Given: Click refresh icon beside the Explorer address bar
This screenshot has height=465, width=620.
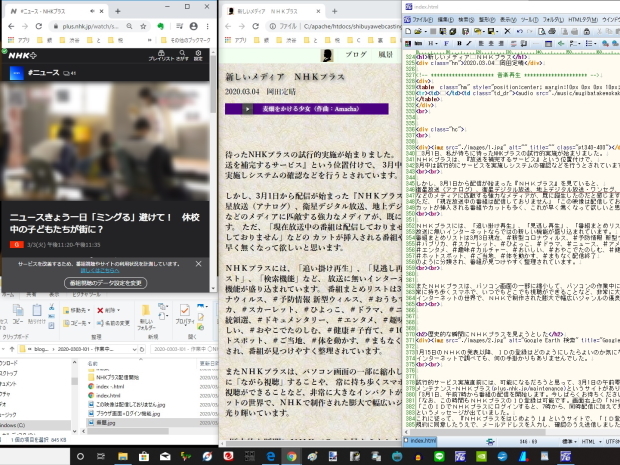Looking at the screenshot, I should click(x=142, y=349).
